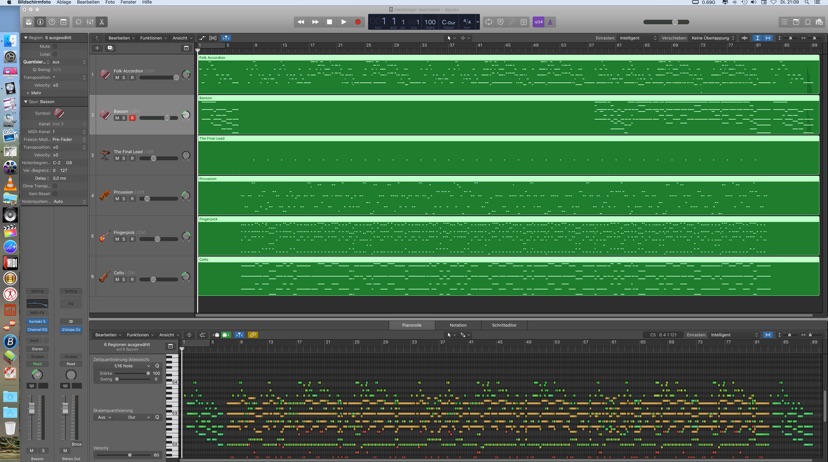Click the Fast Forward transport button
This screenshot has width=828, height=462.
(315, 22)
